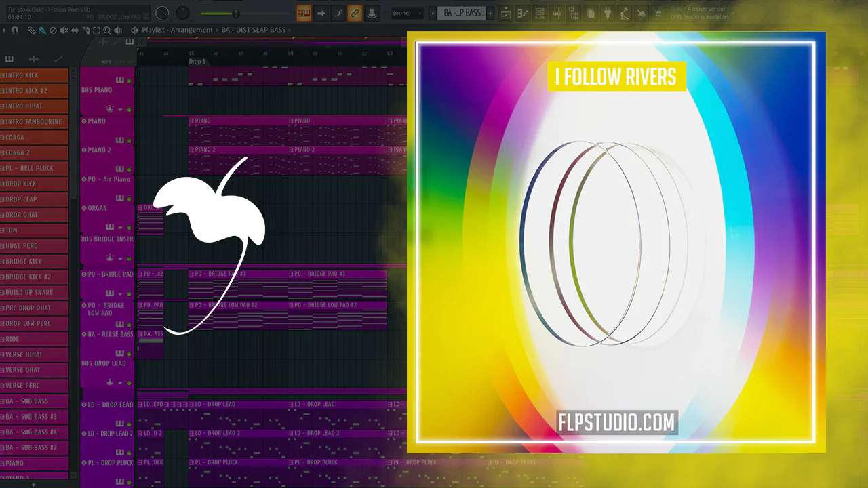This screenshot has height=488, width=868.
Task: Collapse the BUS BRIDGE INSTR group arrow
Action: tap(121, 259)
